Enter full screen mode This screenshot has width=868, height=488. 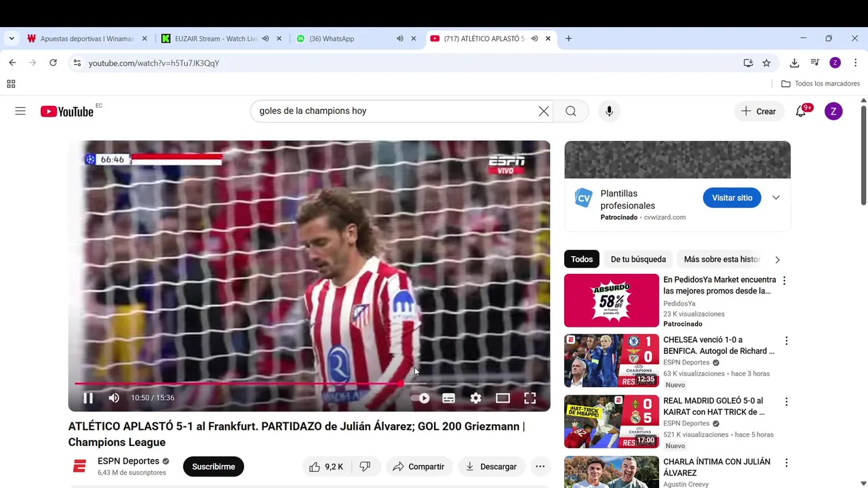(x=530, y=398)
